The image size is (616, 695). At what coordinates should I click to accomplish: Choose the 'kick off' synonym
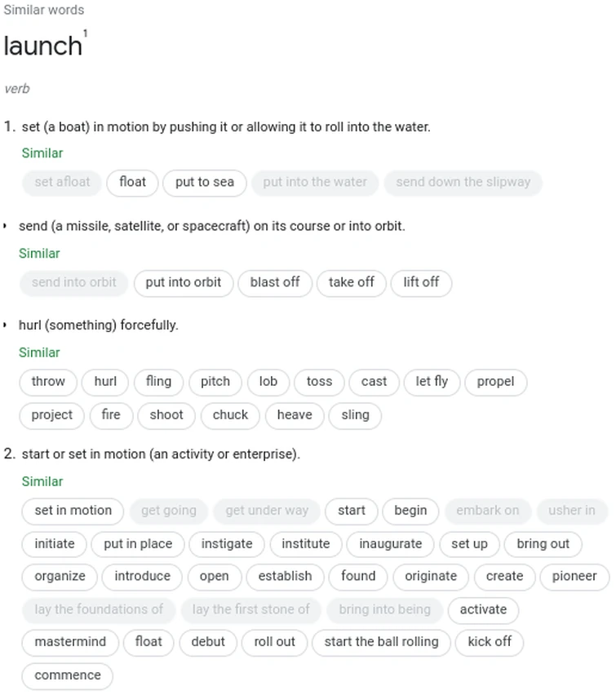490,642
